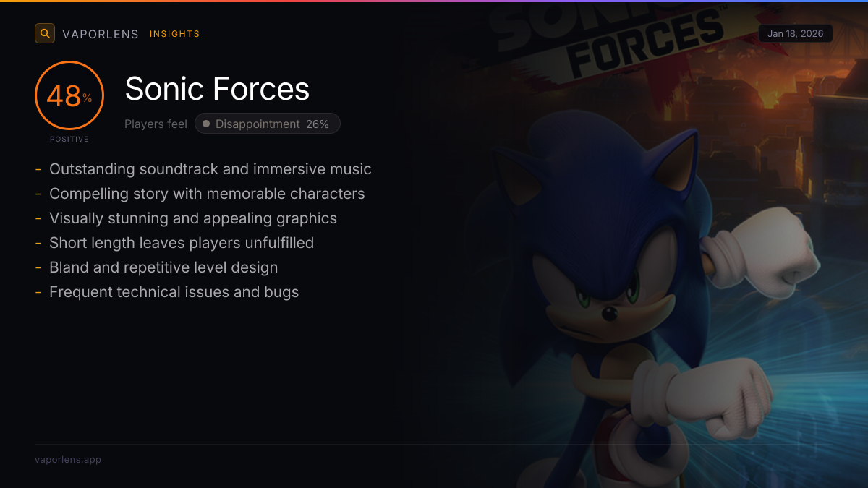
Task: Click the Players feel label
Action: point(156,124)
